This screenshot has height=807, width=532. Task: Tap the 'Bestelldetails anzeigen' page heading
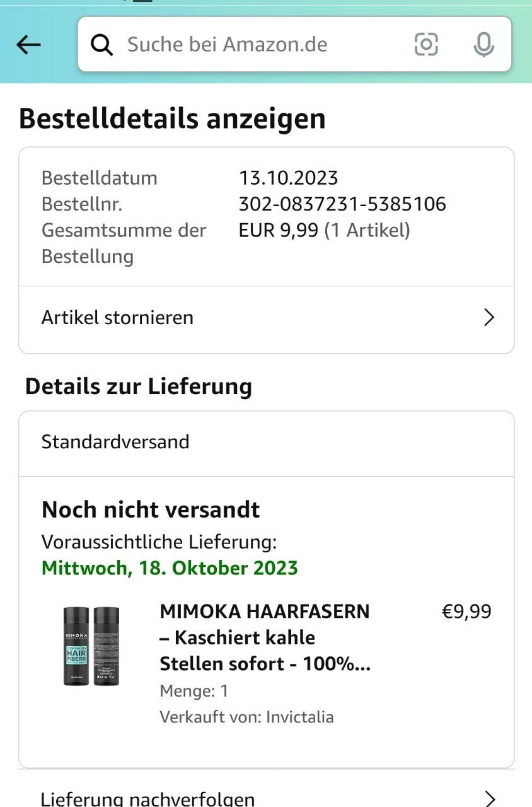click(x=172, y=119)
